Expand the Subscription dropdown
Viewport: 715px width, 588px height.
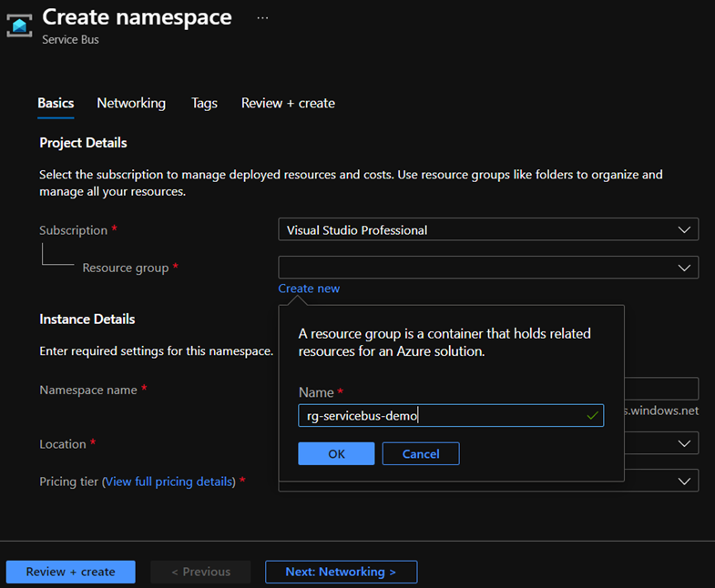tap(488, 229)
